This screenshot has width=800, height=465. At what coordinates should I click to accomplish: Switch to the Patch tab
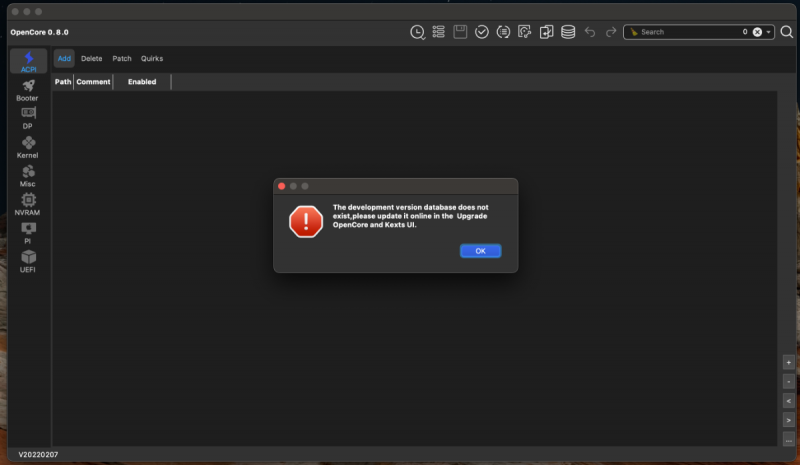(x=122, y=59)
